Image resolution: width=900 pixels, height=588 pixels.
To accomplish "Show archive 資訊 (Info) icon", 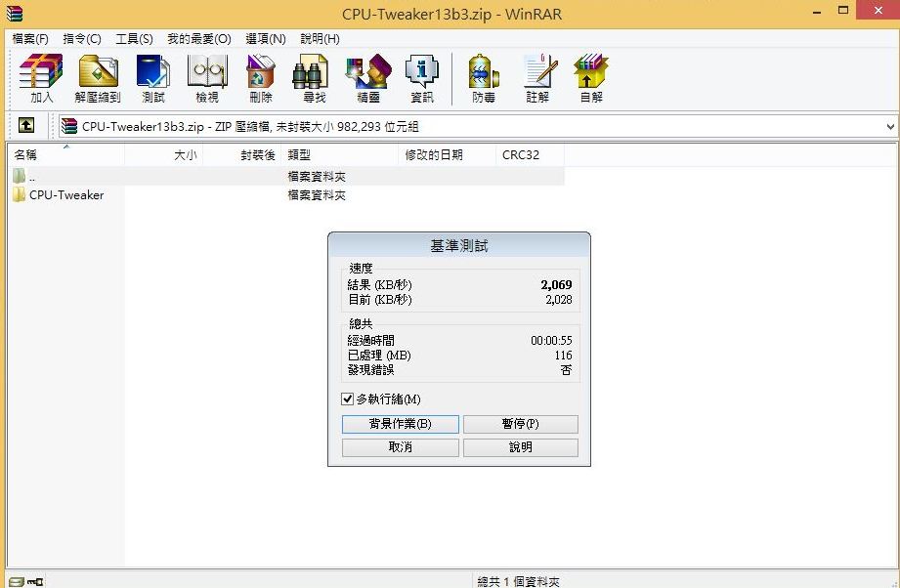I will [x=422, y=78].
